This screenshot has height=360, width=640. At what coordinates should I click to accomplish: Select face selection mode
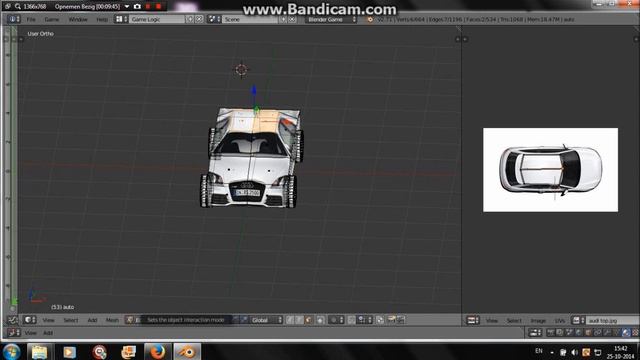(x=309, y=320)
